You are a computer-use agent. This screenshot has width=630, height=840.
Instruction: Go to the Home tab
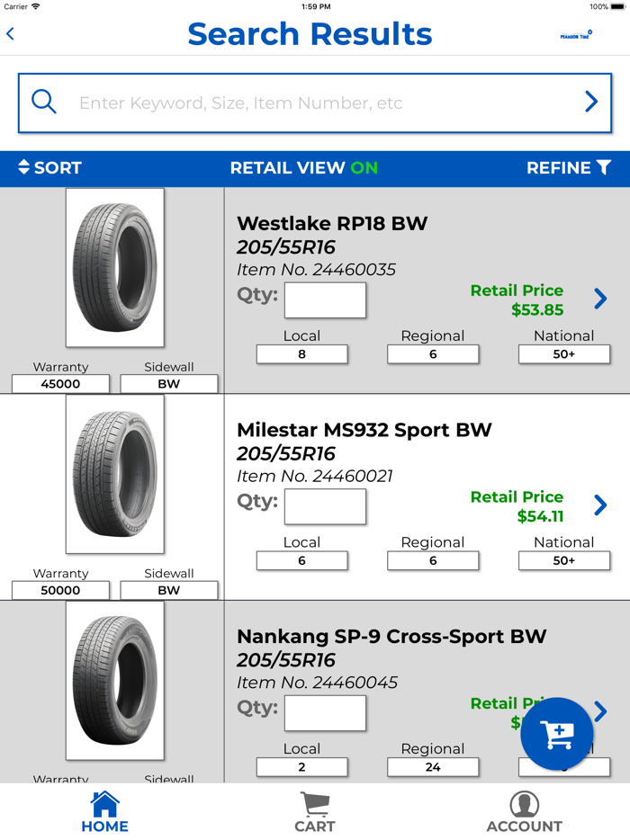click(x=105, y=812)
